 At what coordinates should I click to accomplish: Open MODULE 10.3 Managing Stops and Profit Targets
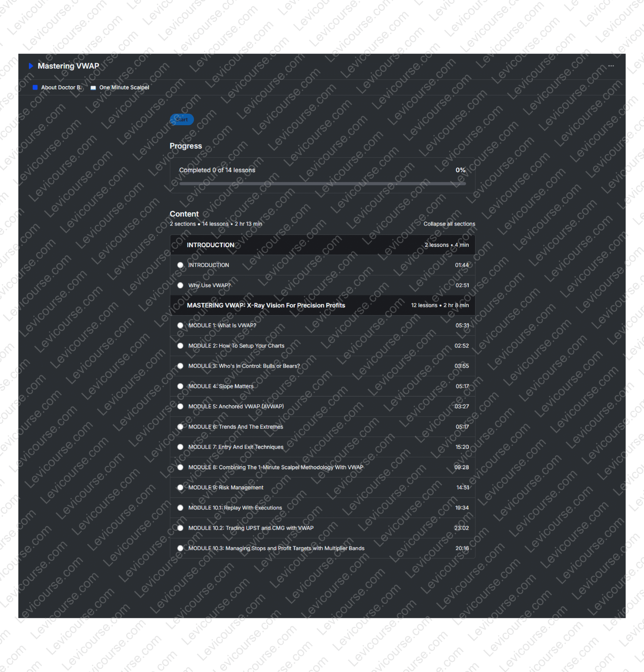[276, 548]
